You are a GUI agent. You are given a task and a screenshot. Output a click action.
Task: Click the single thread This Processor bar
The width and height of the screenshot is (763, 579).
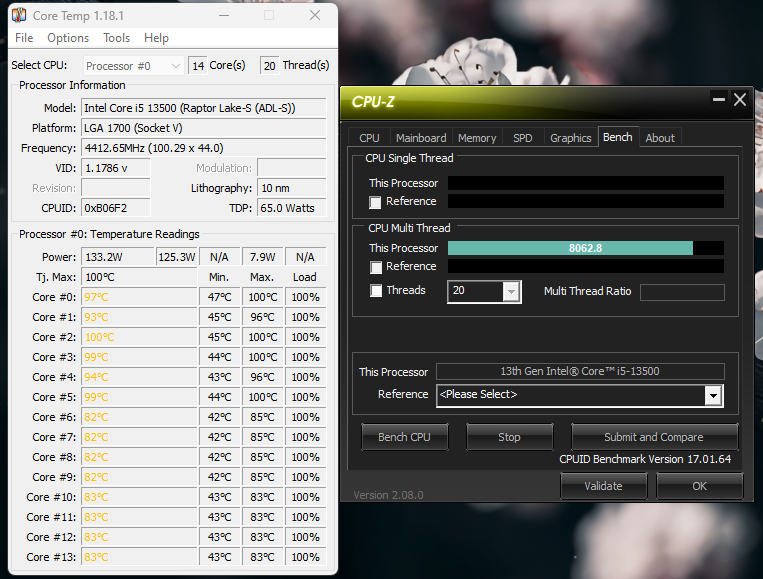pyautogui.click(x=585, y=183)
